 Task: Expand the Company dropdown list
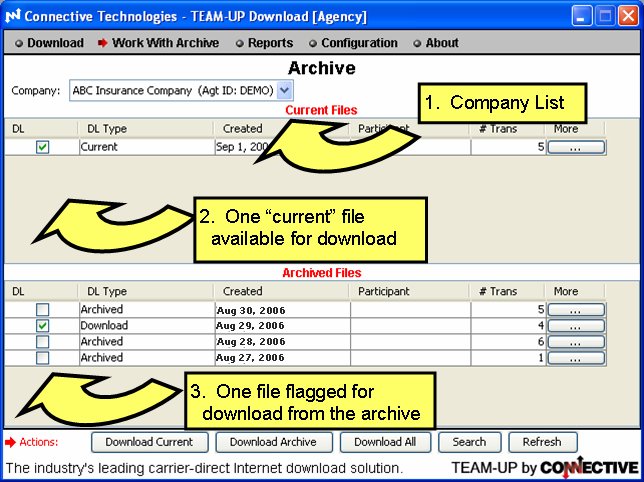(x=284, y=90)
